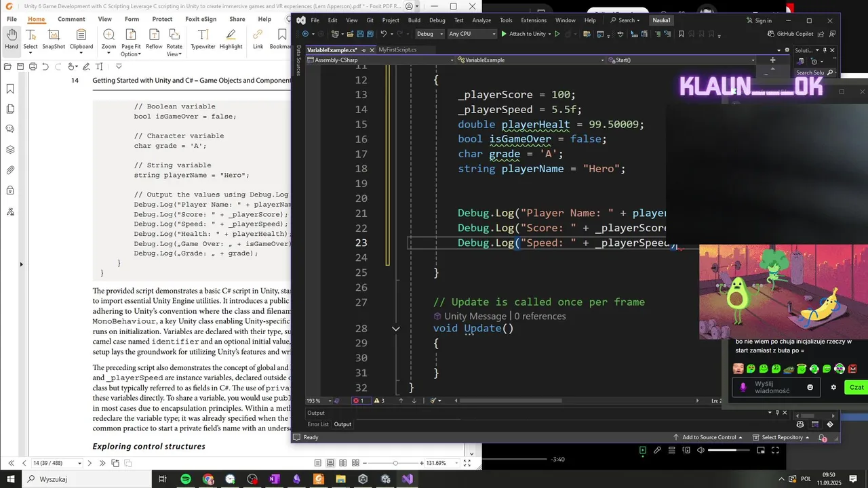
Task: Click the Link tool in Foxit ribbon
Action: tap(258, 39)
